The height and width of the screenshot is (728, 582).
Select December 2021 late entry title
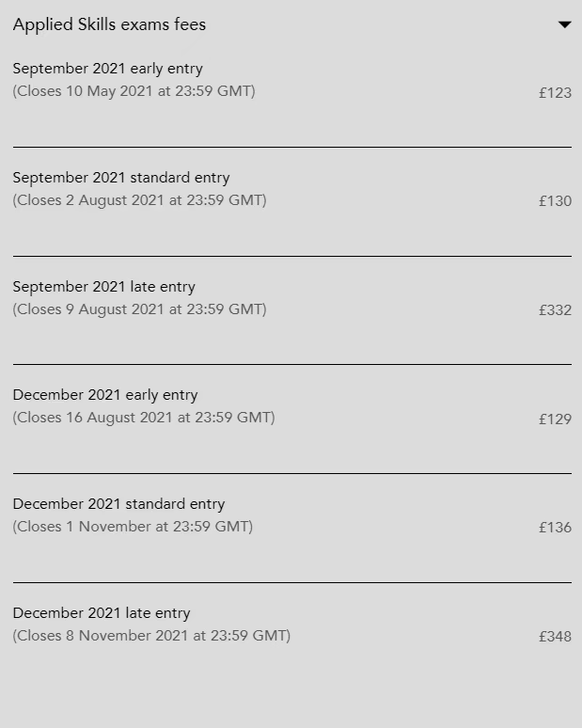[x=102, y=613]
